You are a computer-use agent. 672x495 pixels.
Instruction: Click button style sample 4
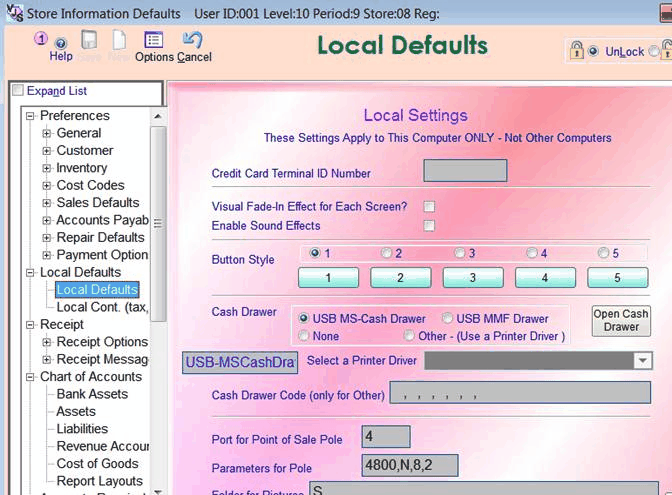(545, 277)
